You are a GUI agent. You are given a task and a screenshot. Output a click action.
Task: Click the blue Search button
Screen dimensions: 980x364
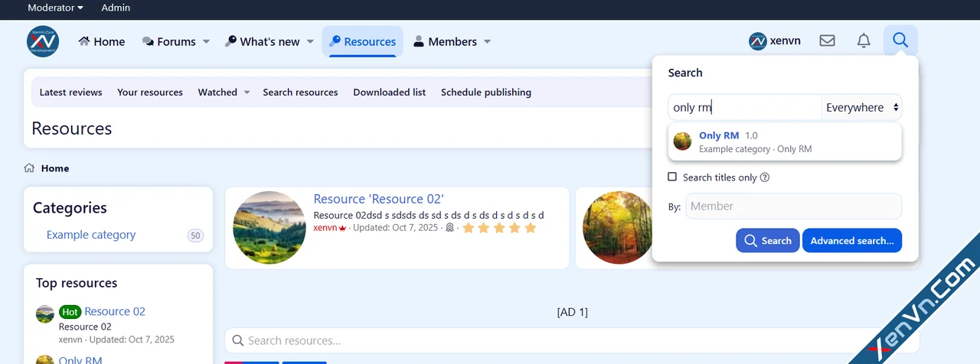768,240
